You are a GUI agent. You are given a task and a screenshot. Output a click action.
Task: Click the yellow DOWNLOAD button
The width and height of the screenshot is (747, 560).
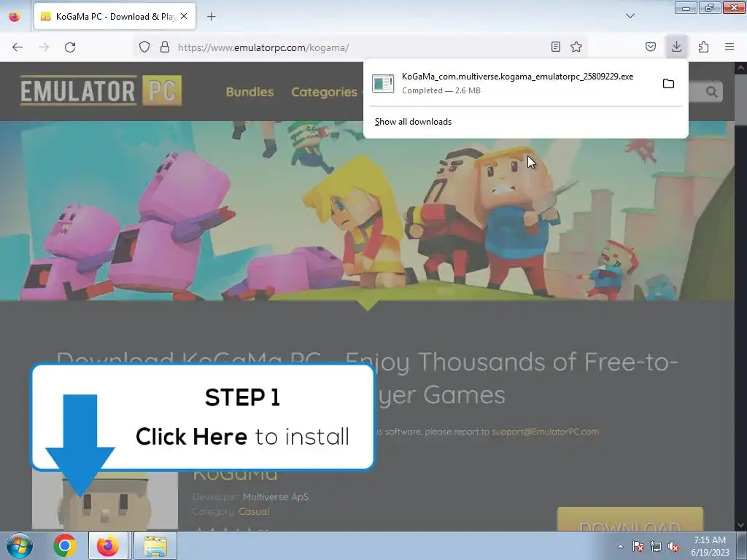pyautogui.click(x=630, y=520)
